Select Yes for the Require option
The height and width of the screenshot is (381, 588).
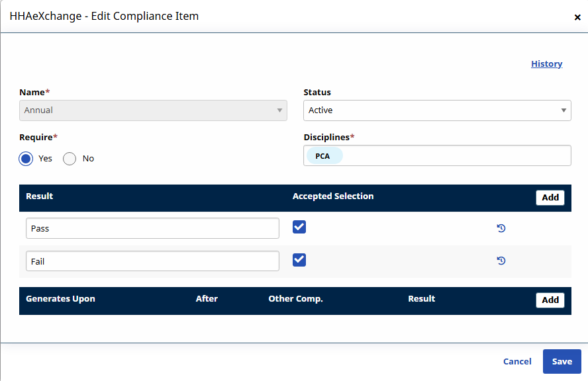26,159
